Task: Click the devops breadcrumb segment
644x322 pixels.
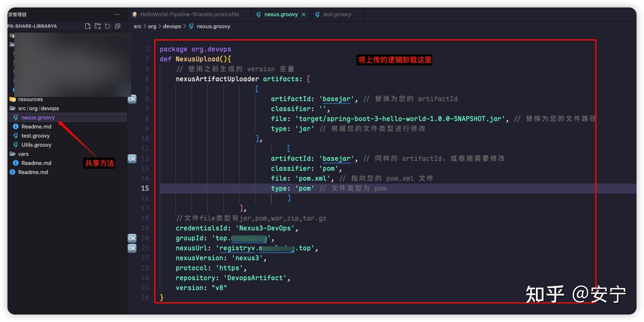Action: 172,26
